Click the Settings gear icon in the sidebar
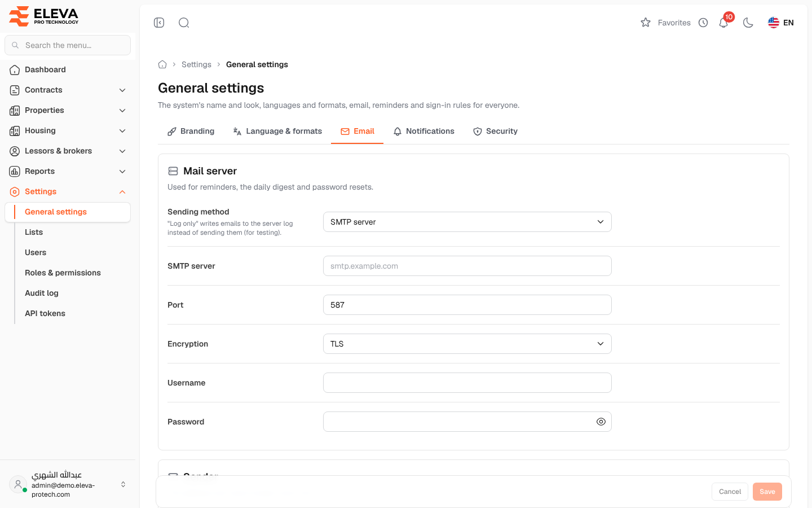 pos(15,191)
